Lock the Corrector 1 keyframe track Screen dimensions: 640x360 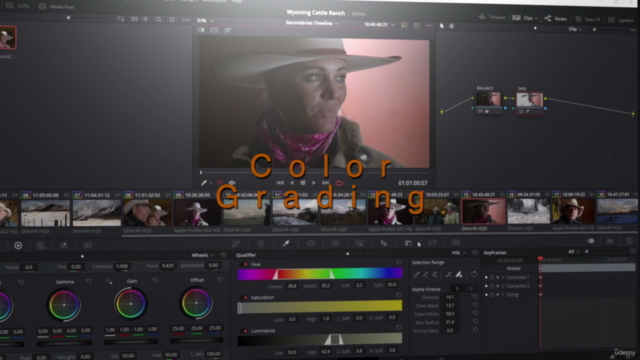point(492,277)
